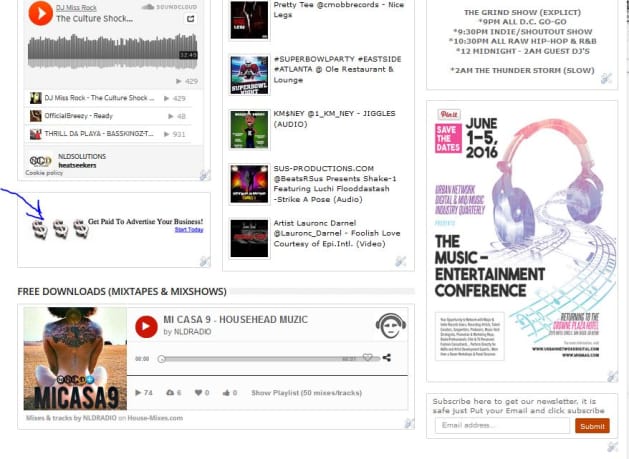The width and height of the screenshot is (629, 459).
Task: Click the FREE DOWNLOADS (MIXTAPES & MIXSHOWS) heading
Action: [122, 291]
